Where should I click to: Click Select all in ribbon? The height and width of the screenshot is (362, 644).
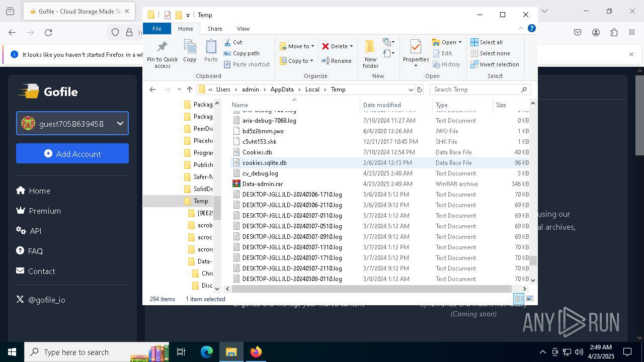487,42
